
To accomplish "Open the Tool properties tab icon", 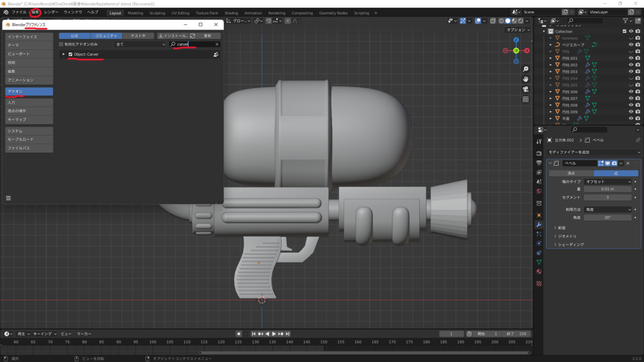I will tap(539, 142).
